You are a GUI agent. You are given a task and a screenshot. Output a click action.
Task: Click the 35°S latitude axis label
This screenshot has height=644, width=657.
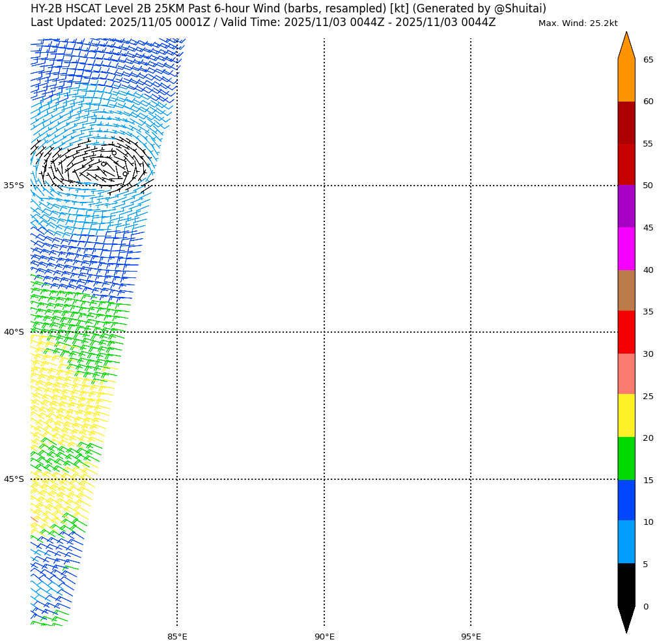tap(14, 186)
